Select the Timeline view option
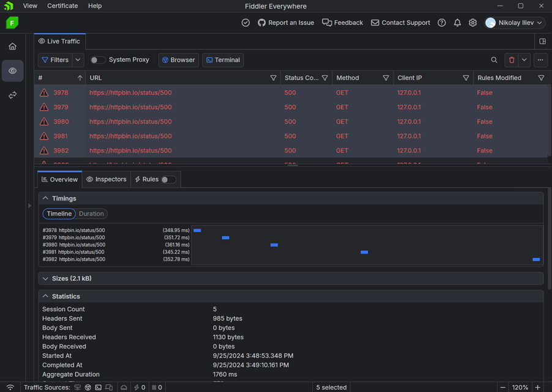 59,213
